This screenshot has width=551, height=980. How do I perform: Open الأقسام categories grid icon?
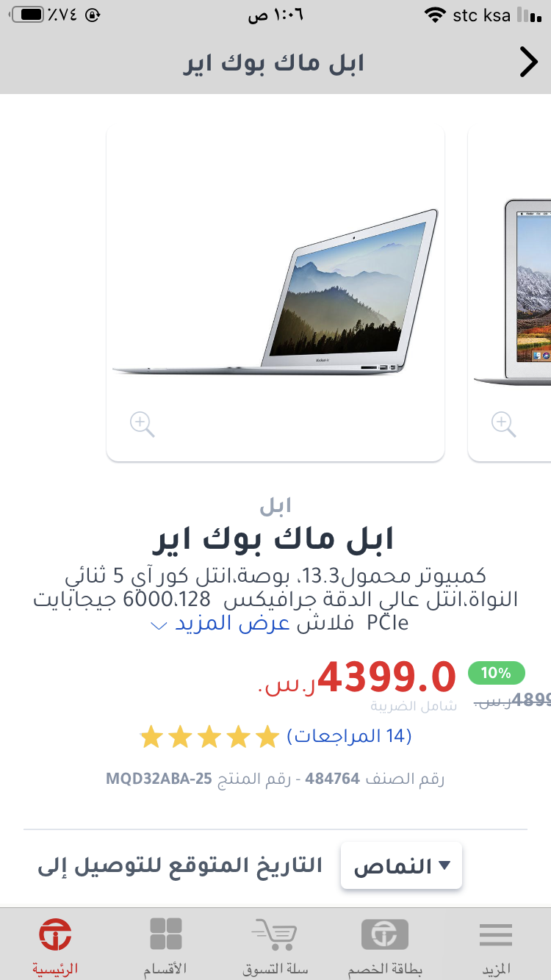pos(165,934)
